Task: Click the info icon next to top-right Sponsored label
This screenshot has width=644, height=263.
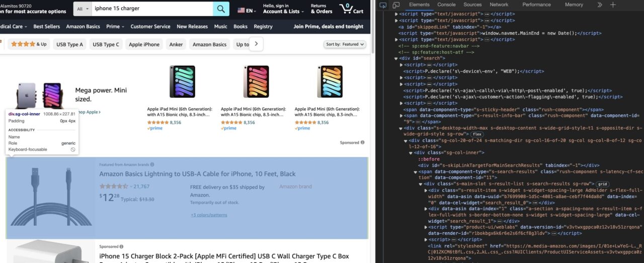Action: (x=362, y=143)
